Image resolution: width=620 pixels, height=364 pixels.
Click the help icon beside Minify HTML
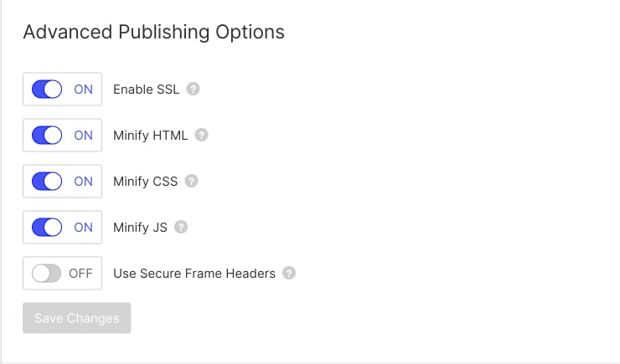click(201, 136)
